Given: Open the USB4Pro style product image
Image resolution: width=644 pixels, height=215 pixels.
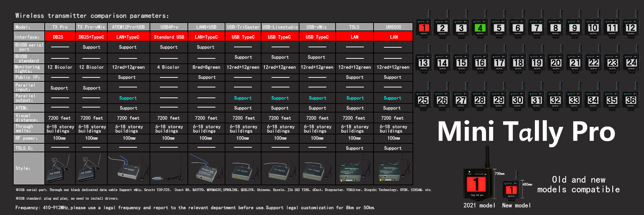Looking at the screenshot, I should tap(169, 168).
